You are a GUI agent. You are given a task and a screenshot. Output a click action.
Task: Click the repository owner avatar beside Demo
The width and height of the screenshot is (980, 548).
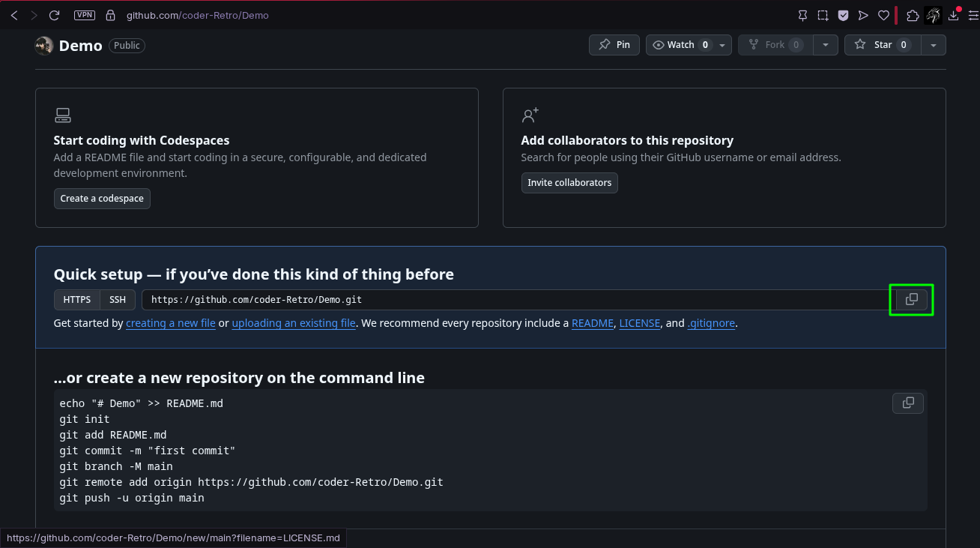click(x=44, y=45)
